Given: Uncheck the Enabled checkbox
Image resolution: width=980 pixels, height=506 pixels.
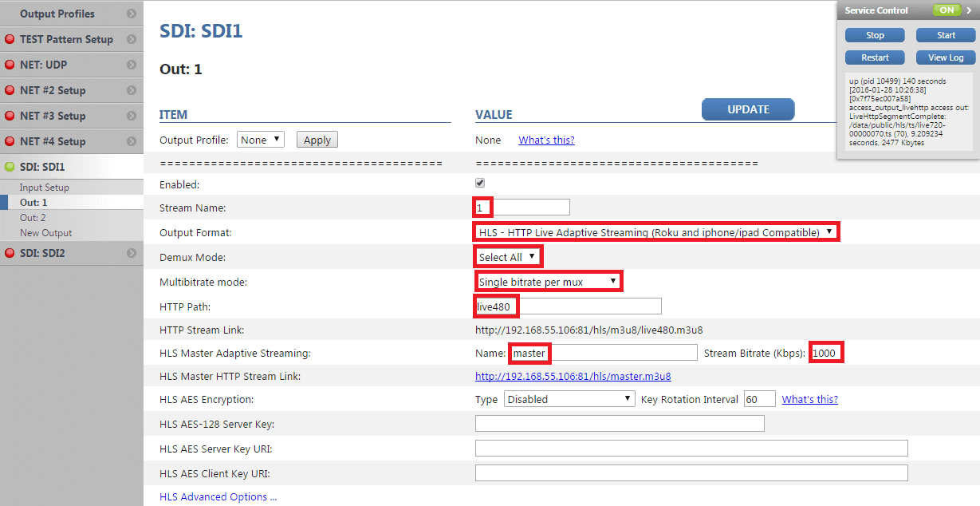Looking at the screenshot, I should [x=480, y=183].
